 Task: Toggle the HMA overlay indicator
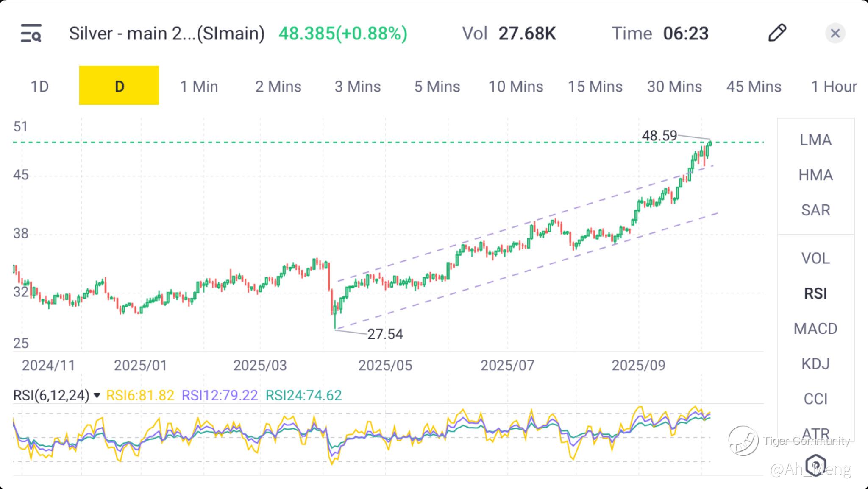(815, 175)
